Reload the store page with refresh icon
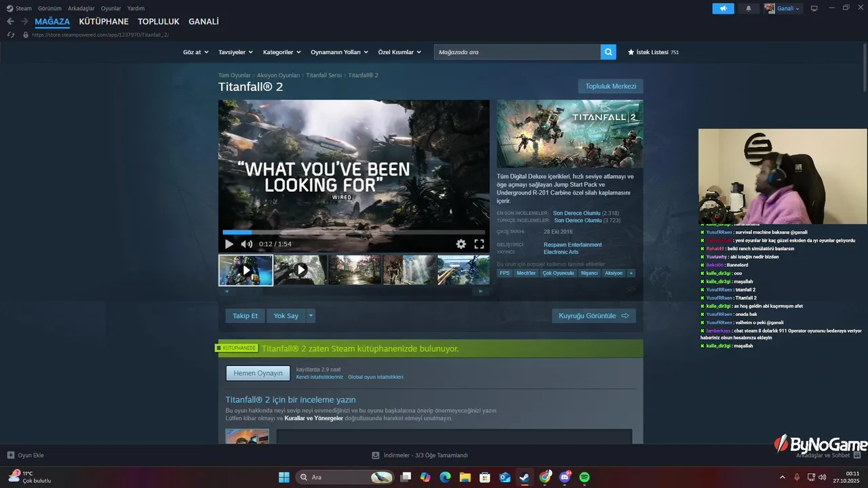The width and height of the screenshot is (868, 488). [x=11, y=35]
